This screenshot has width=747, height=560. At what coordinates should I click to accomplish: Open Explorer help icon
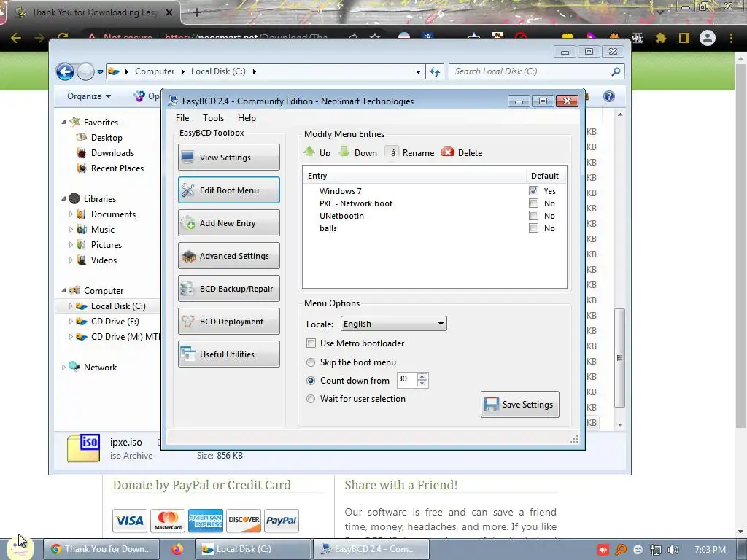coord(609,96)
